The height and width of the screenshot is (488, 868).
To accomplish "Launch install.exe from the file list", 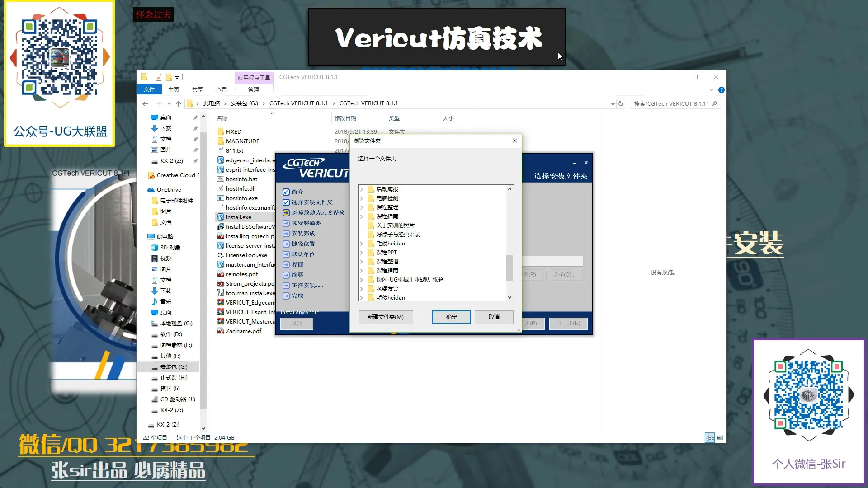I will [x=221, y=217].
